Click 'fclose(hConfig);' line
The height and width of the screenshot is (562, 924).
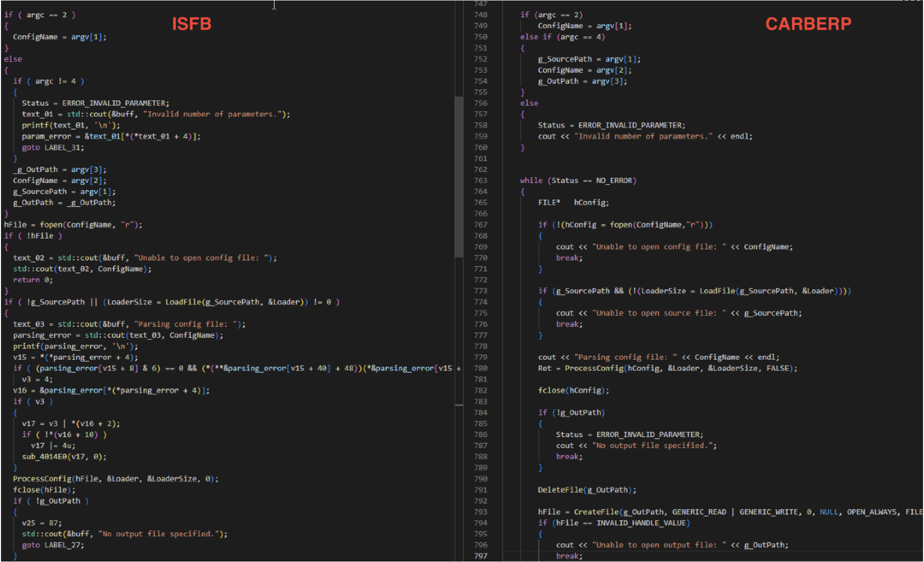click(x=574, y=391)
